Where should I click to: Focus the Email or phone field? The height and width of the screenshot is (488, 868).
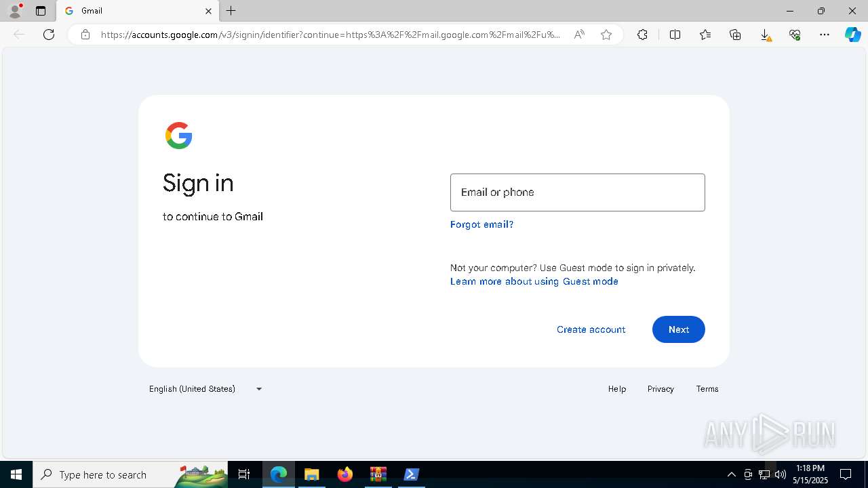point(578,192)
